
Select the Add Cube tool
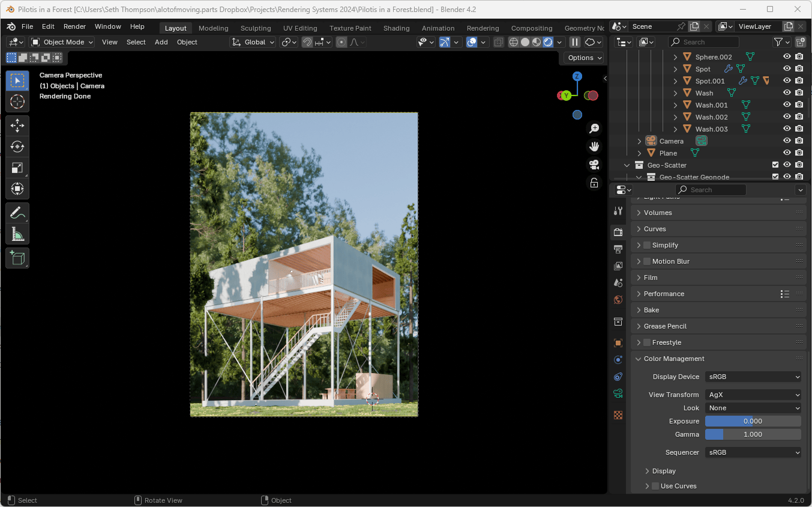click(17, 258)
